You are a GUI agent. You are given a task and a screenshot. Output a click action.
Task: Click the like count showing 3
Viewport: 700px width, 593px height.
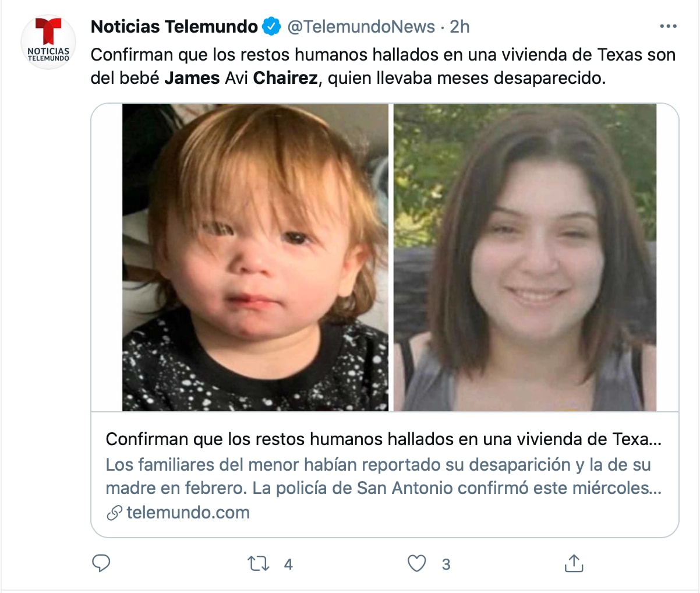pos(446,564)
